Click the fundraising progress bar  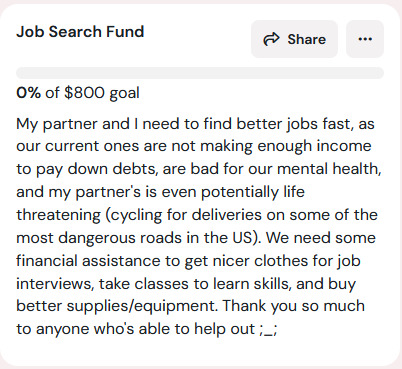tap(200, 73)
